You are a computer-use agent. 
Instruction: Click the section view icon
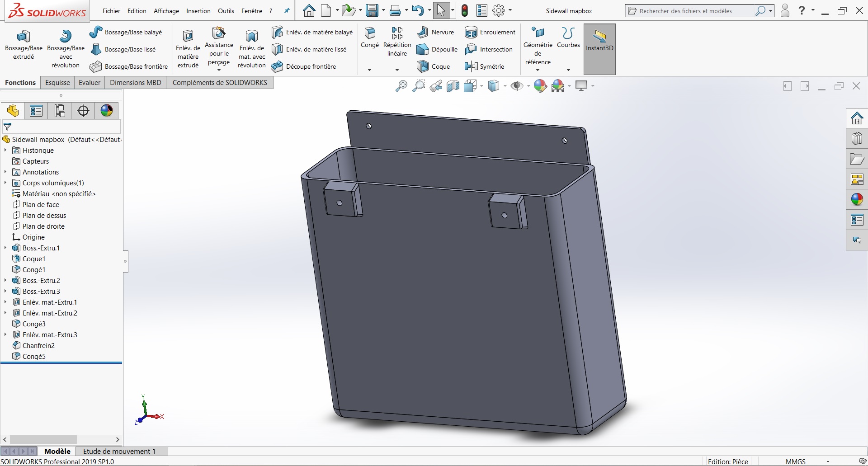tap(453, 86)
